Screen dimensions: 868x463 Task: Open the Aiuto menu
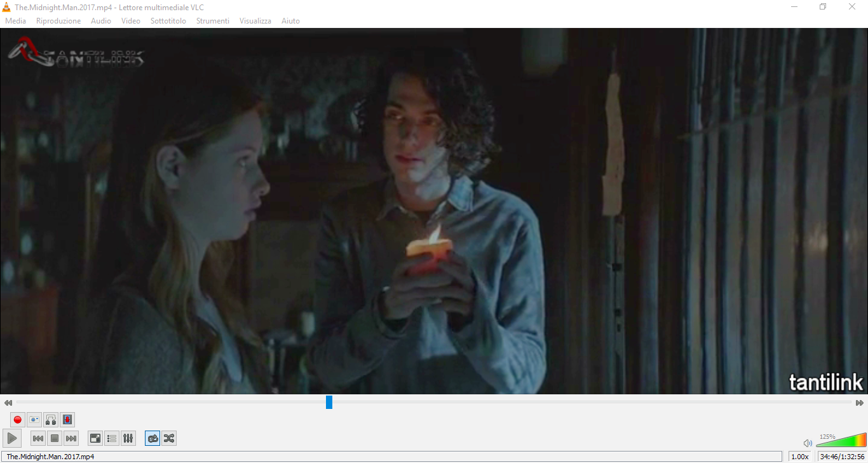point(290,21)
